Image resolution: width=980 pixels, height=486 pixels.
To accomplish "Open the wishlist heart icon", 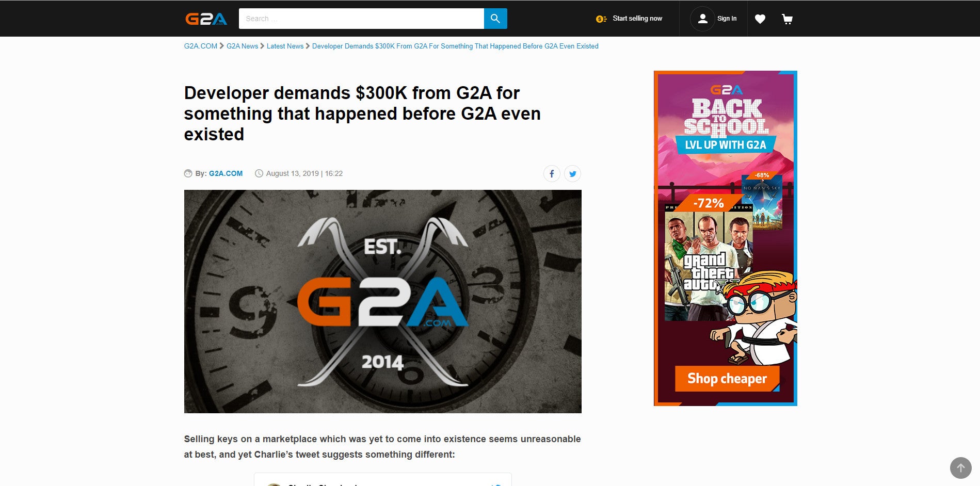I will tap(760, 19).
